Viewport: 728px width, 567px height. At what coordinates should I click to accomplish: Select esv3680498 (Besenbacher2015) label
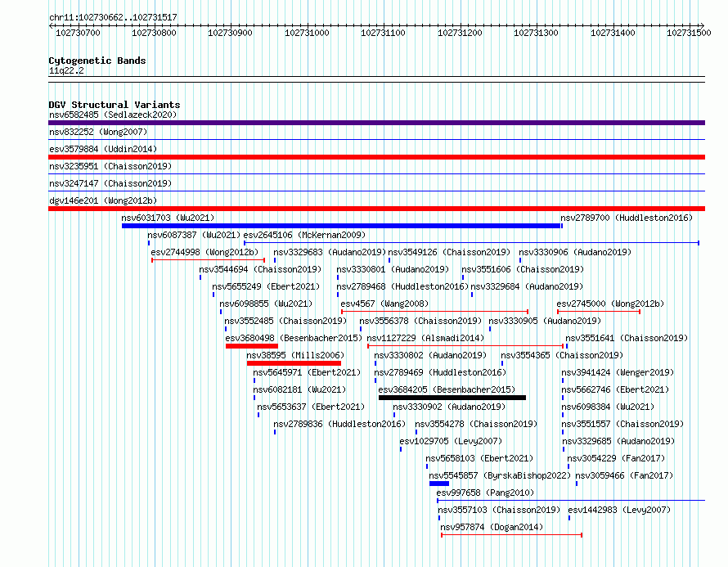point(294,338)
